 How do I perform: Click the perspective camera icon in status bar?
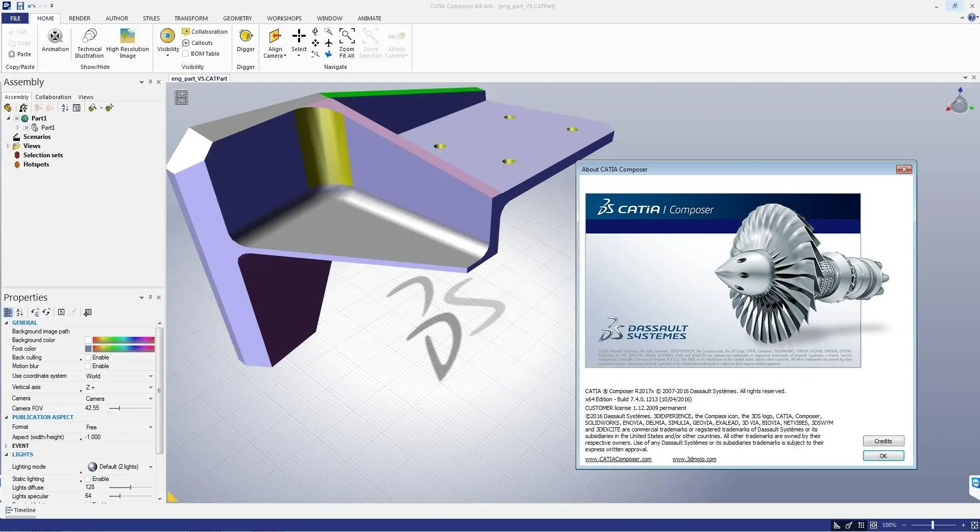coord(849,525)
